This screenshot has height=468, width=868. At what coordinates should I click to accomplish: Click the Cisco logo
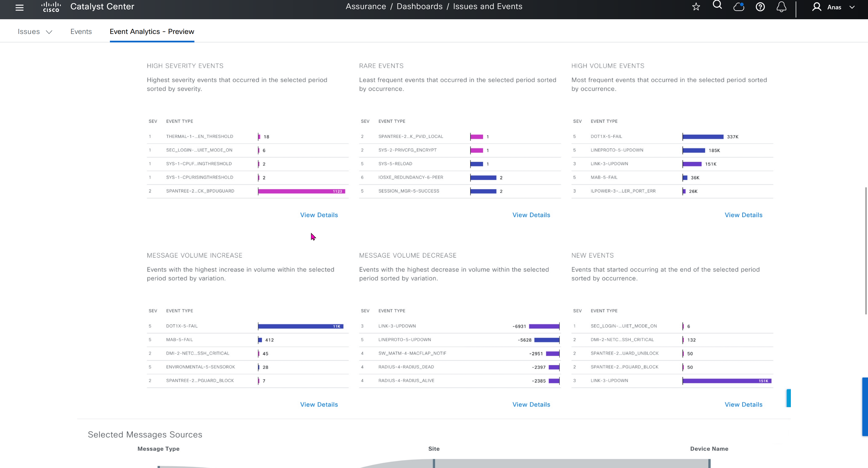tap(51, 7)
